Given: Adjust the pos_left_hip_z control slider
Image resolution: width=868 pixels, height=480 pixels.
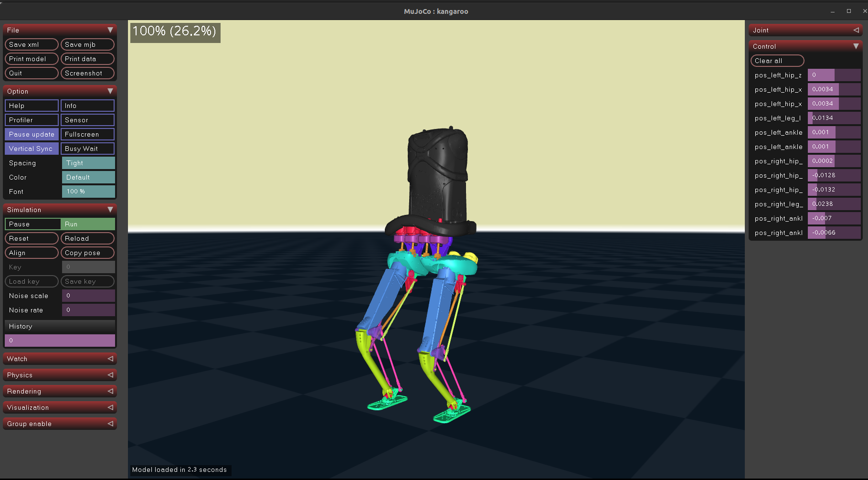Looking at the screenshot, I should pos(834,75).
